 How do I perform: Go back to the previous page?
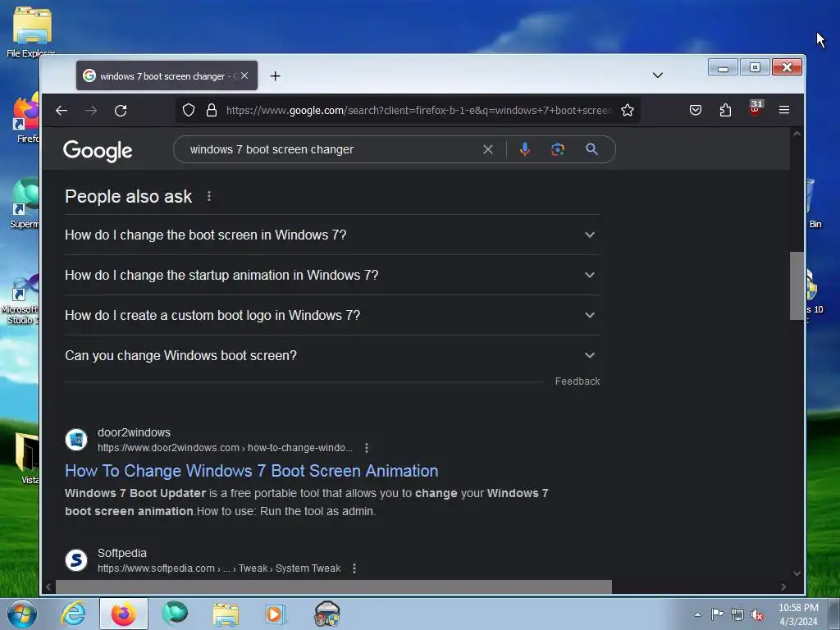62,111
